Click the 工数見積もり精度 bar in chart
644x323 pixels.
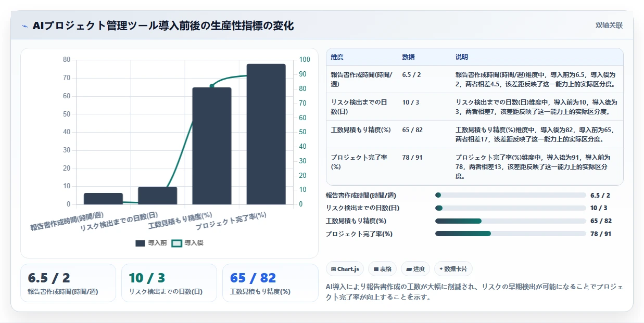point(212,146)
